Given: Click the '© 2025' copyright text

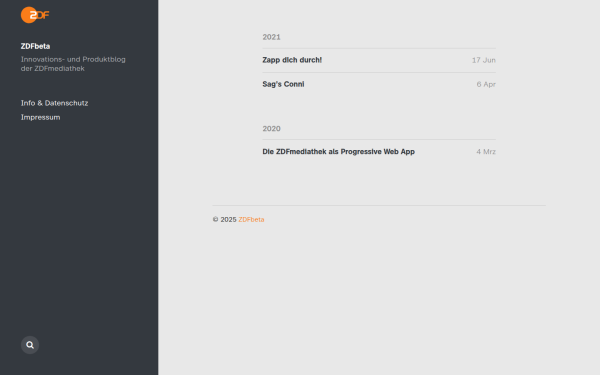Looking at the screenshot, I should [x=225, y=220].
